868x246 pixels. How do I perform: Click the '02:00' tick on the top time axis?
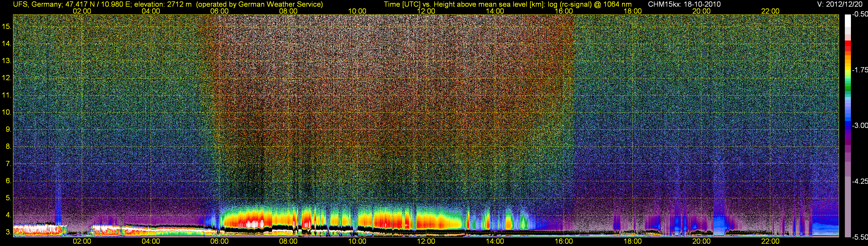tap(82, 11)
